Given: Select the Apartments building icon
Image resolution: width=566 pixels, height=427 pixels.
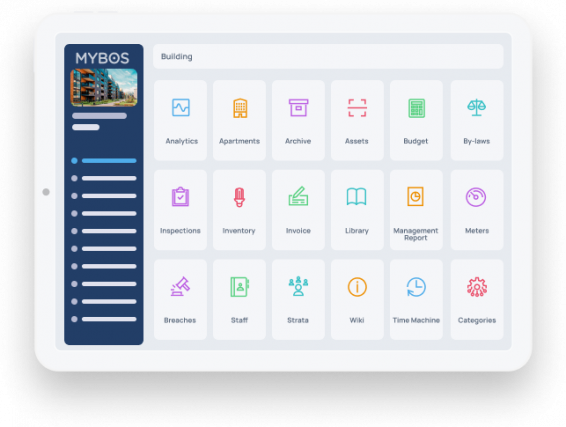Looking at the screenshot, I should [240, 108].
